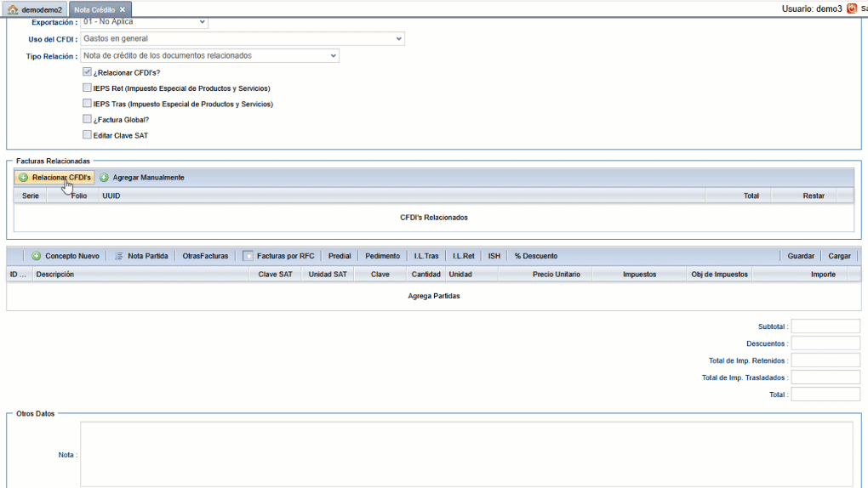868x488 pixels.
Task: Click the red logout icon beside demo3
Action: click(851, 9)
